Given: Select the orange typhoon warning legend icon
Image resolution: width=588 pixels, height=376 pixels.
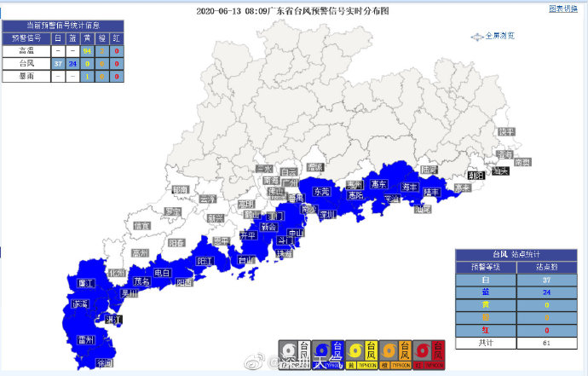Looking at the screenshot, I should [395, 354].
